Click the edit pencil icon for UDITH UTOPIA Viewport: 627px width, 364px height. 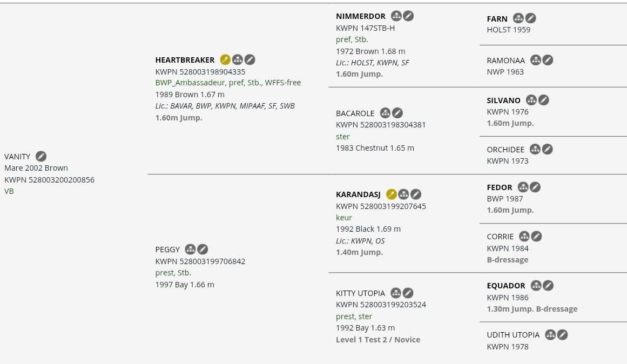click(x=562, y=335)
